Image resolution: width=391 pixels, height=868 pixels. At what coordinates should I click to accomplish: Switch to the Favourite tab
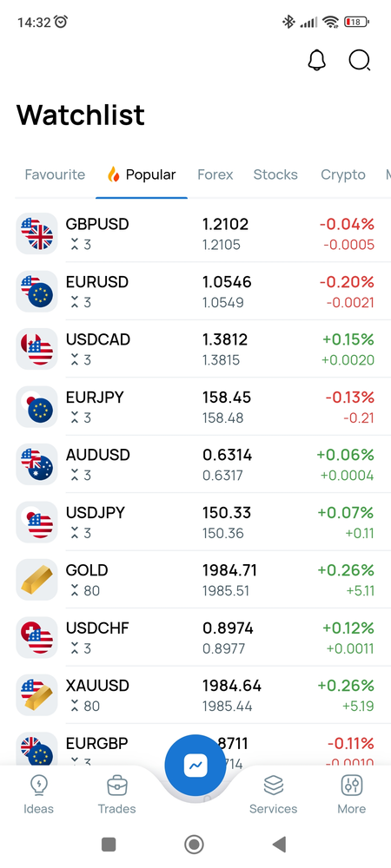pos(55,175)
